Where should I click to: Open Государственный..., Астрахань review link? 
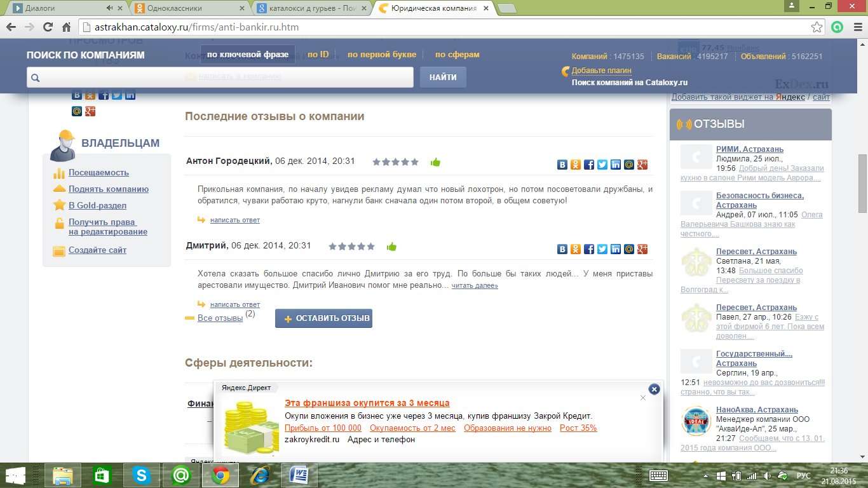[x=754, y=358]
